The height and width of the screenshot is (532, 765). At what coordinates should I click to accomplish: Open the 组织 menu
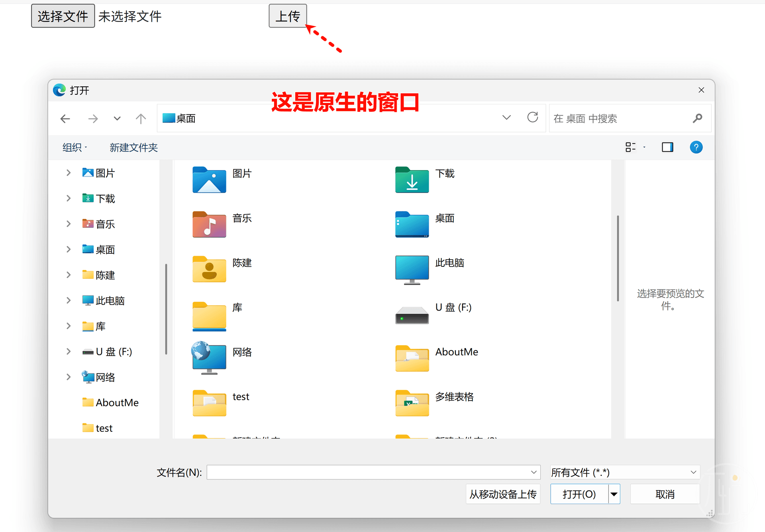75,148
